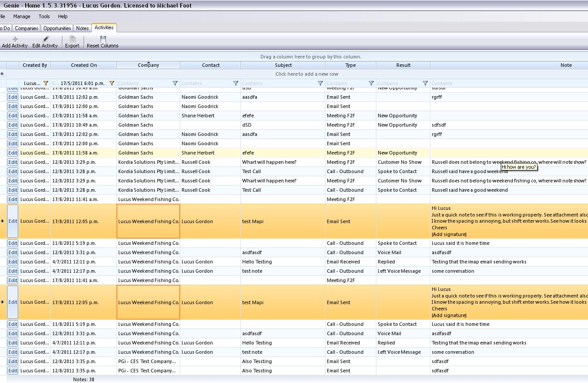Click the Created By filter funnel icon
Image resolution: width=588 pixels, height=383 pixels.
click(46, 83)
